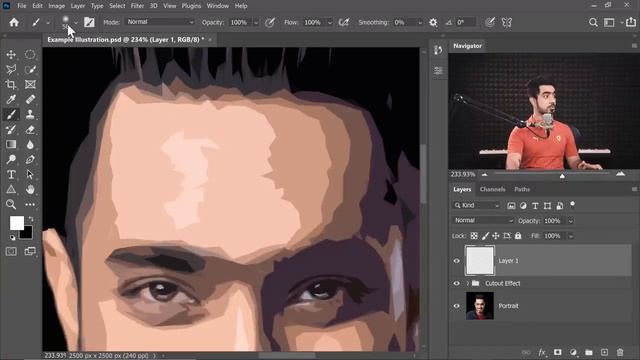Screen dimensions: 640x360
Task: Enable airbrush build-up effects
Action: [x=344, y=22]
